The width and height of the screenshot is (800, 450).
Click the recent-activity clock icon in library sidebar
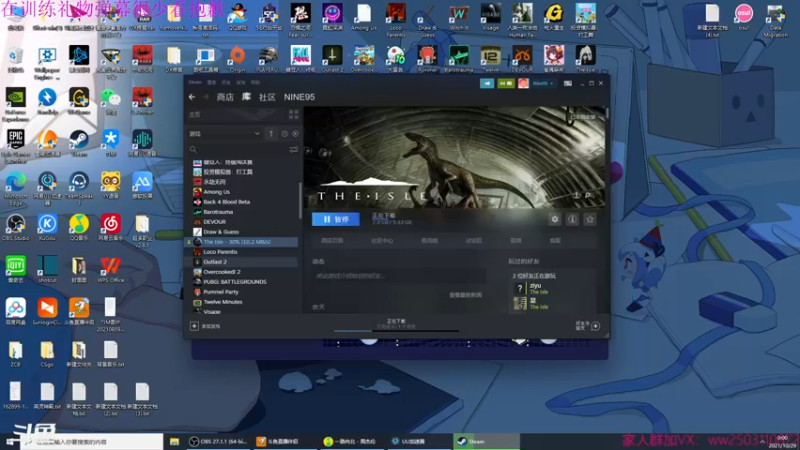click(x=285, y=134)
